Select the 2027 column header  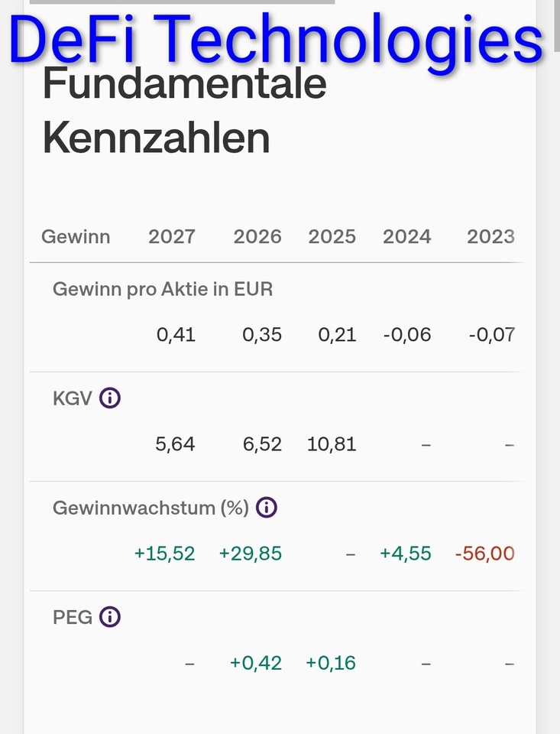(172, 237)
